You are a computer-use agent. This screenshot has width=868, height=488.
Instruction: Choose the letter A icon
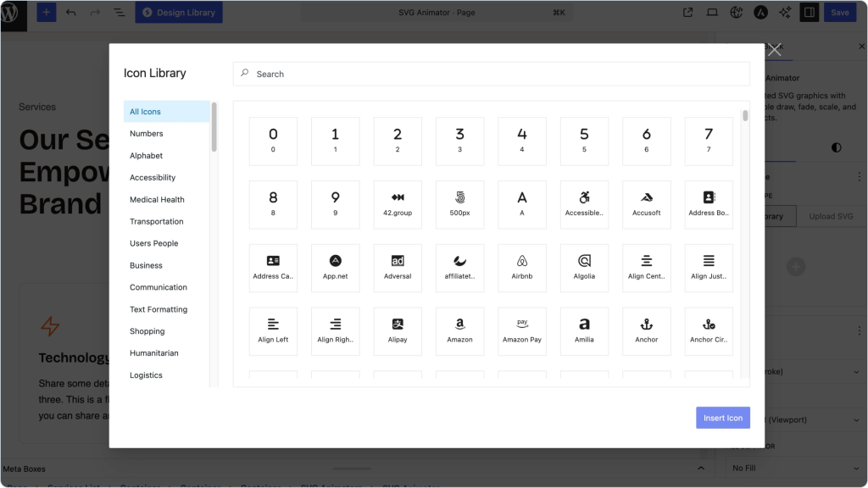(522, 205)
